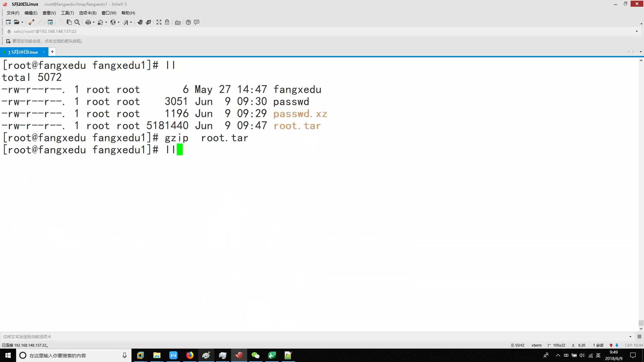The height and width of the screenshot is (362, 644).
Task: Click the Reconnect plug toolbar icon
Action: [31, 22]
